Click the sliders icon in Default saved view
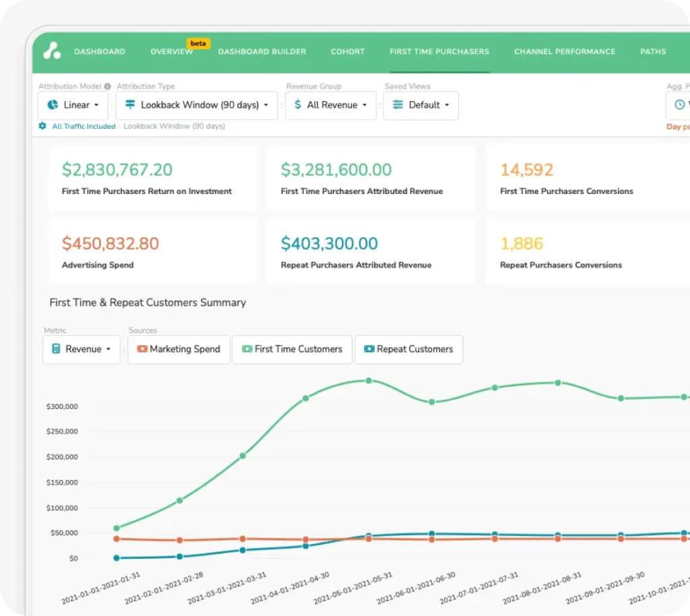This screenshot has width=690, height=616. [x=398, y=105]
